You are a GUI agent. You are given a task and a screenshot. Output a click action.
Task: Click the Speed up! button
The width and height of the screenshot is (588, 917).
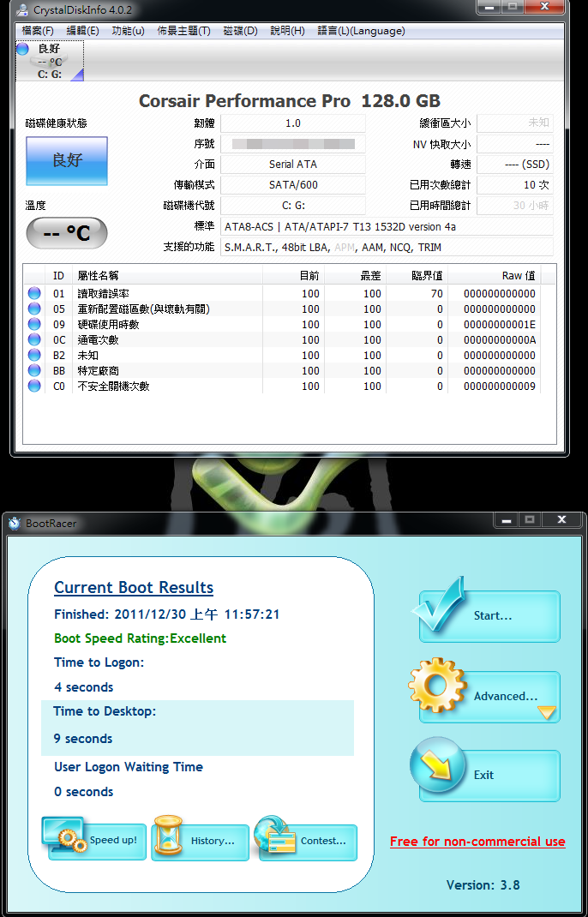click(x=97, y=842)
